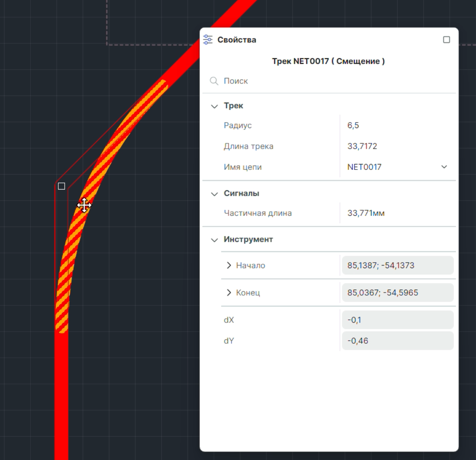Click the Конец value 85,0367; -54,5965
This screenshot has width=476, height=460.
pyautogui.click(x=398, y=292)
